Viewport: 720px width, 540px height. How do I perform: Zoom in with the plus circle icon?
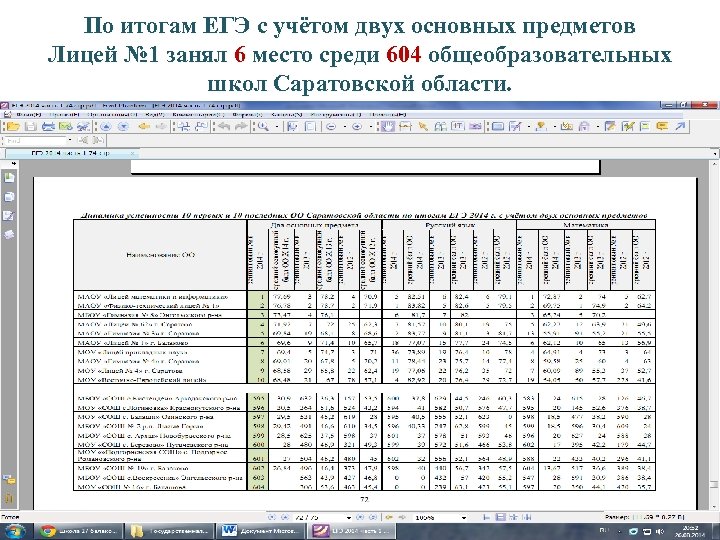357,127
